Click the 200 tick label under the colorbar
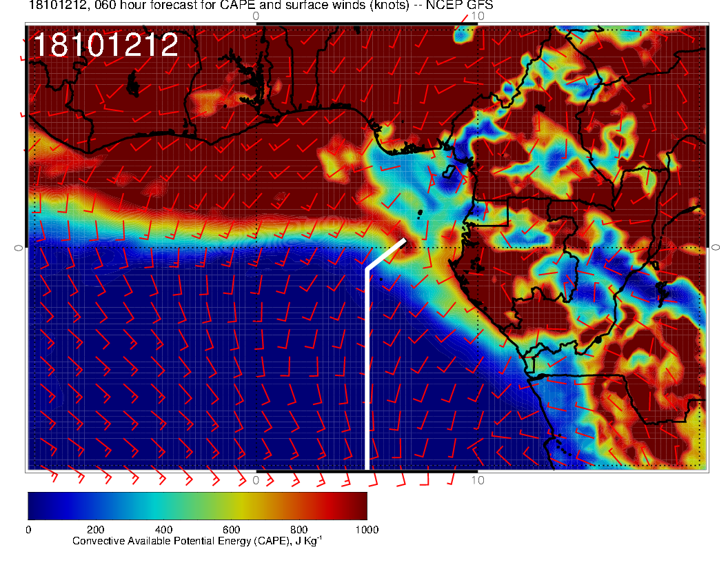The height and width of the screenshot is (563, 728). pos(95,530)
